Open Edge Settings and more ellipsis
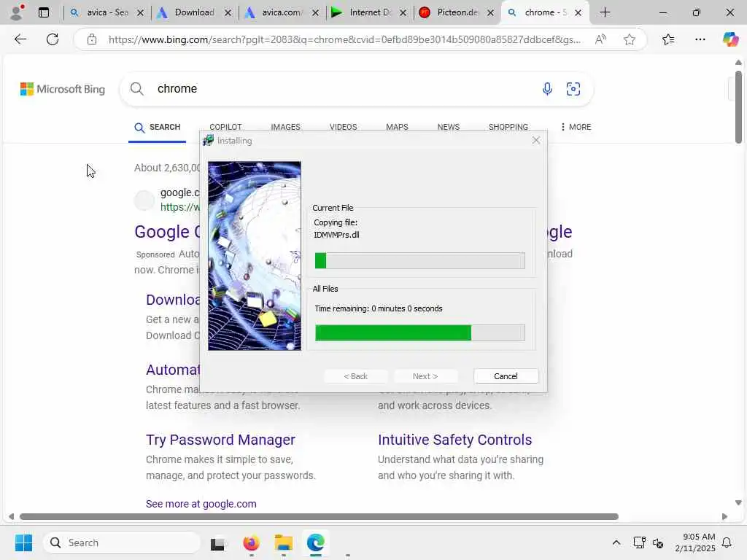Image resolution: width=747 pixels, height=560 pixels. coord(700,39)
